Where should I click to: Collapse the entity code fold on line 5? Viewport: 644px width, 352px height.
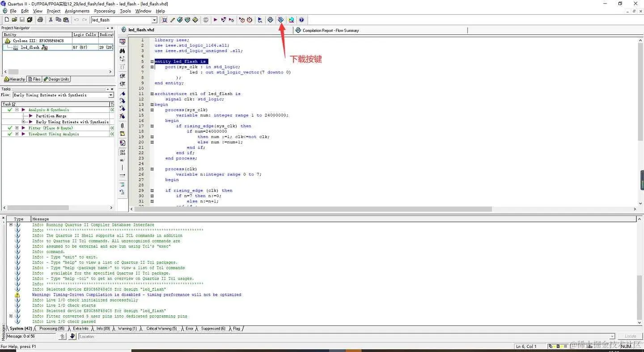[152, 61]
